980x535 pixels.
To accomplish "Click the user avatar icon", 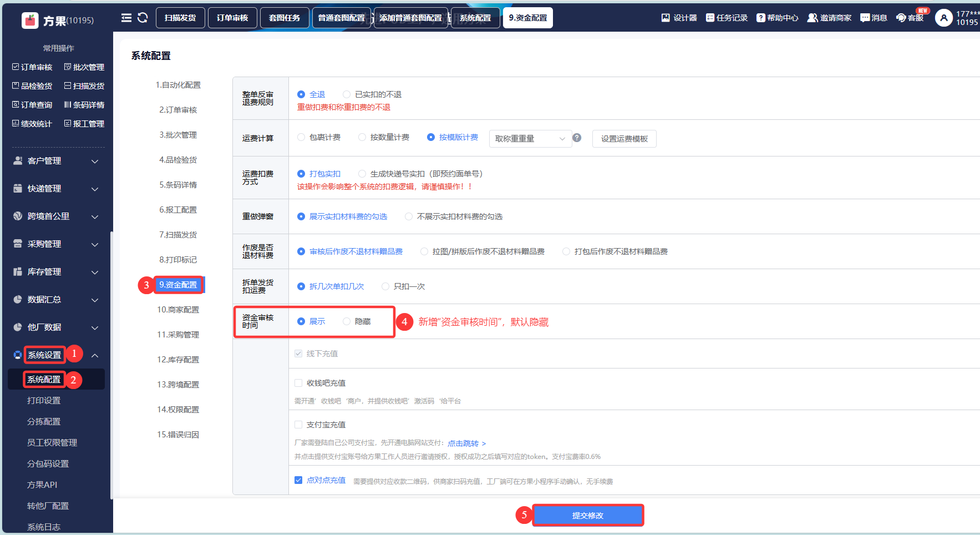I will (943, 18).
